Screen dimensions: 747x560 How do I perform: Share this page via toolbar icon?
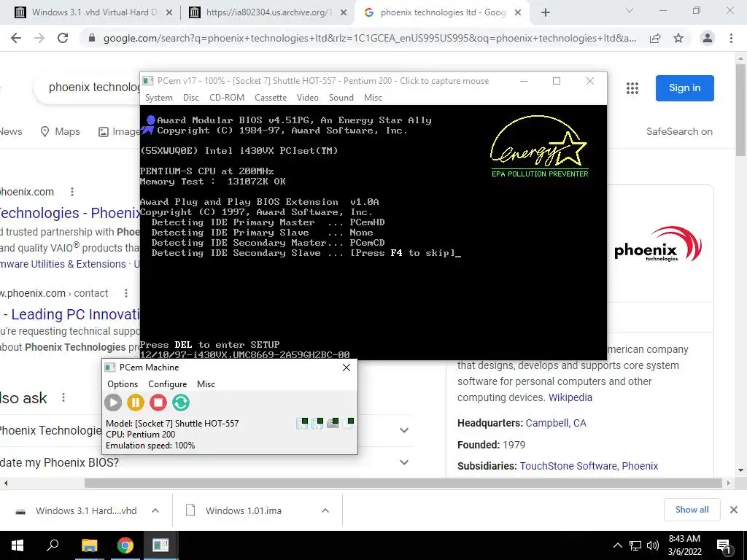(655, 38)
